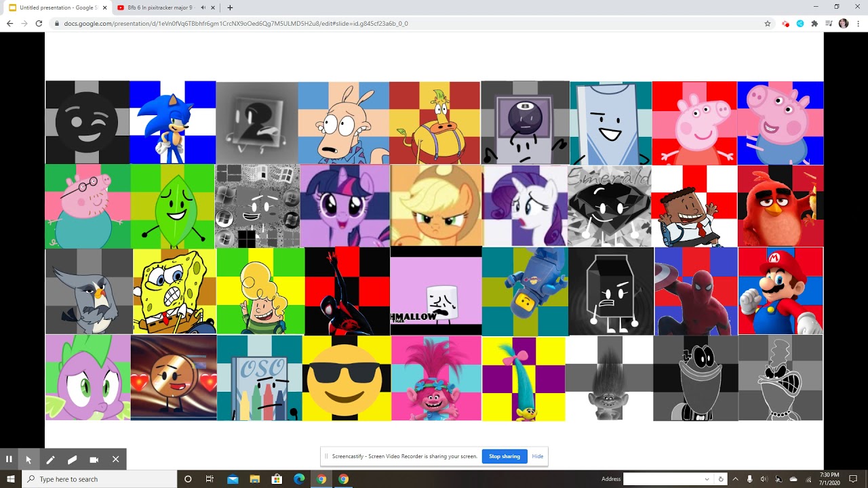
Task: Select the Marshmallow character image
Action: [x=436, y=291]
